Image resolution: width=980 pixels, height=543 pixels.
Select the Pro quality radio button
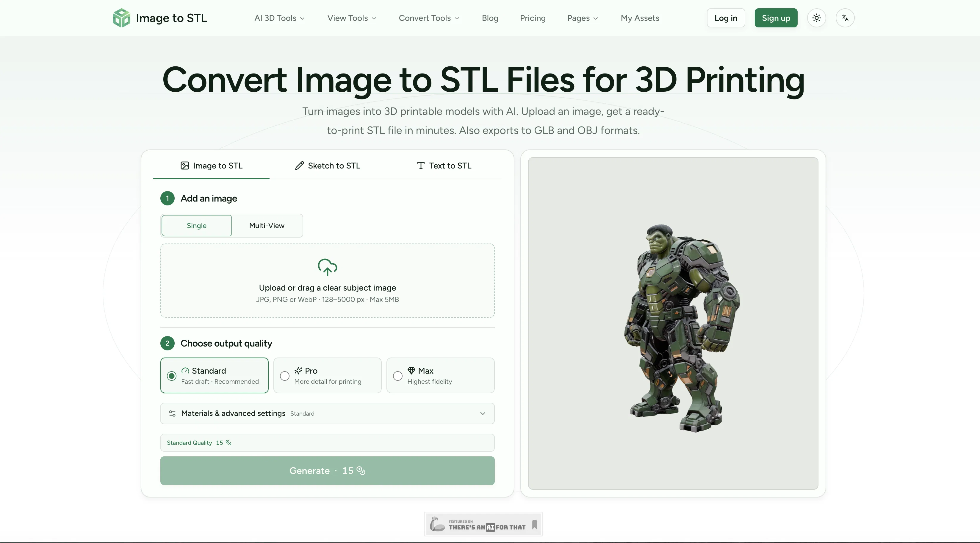coord(284,376)
